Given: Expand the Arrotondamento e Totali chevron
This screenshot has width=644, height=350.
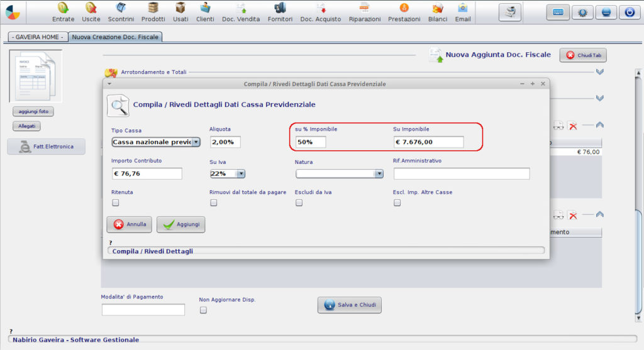Looking at the screenshot, I should 599,72.
